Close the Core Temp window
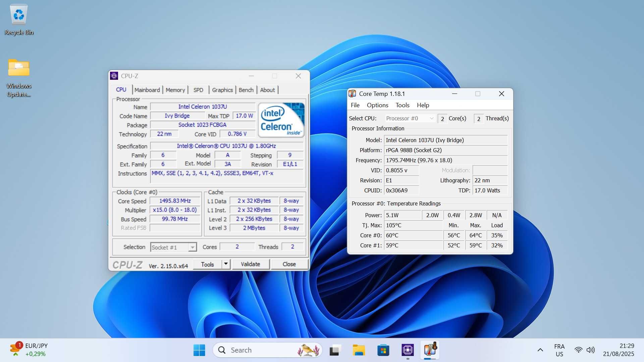The width and height of the screenshot is (644, 362). pos(501,94)
